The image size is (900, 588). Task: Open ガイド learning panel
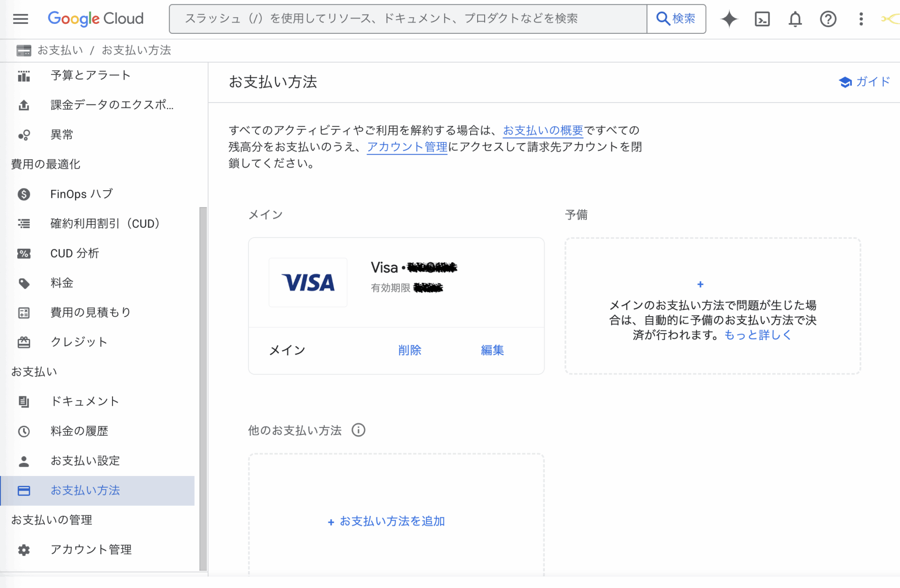coord(864,82)
